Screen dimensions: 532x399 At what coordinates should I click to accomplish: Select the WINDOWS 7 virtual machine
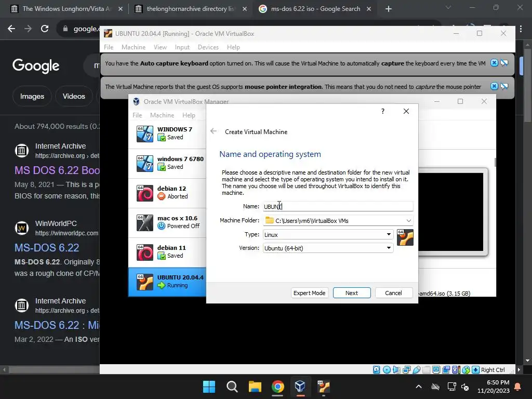167,134
